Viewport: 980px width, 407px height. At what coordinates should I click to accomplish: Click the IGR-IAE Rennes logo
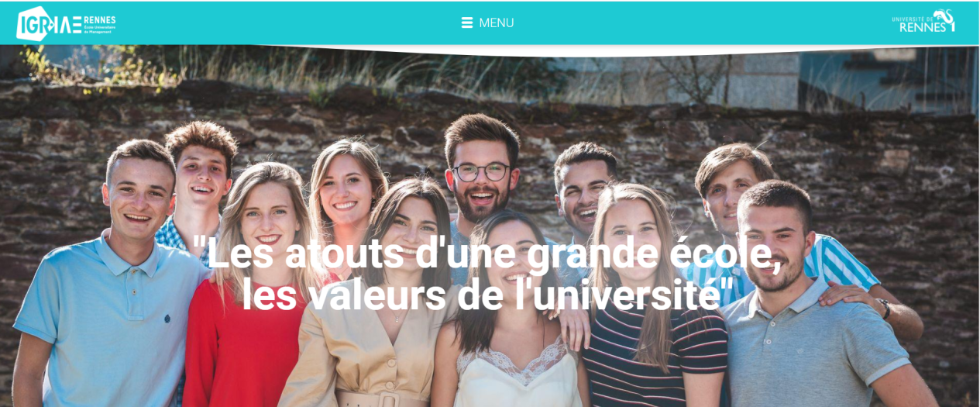[66, 23]
